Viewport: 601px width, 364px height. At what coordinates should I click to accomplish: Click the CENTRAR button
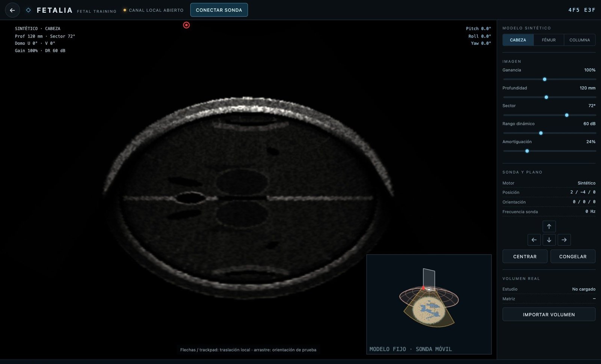click(525, 256)
